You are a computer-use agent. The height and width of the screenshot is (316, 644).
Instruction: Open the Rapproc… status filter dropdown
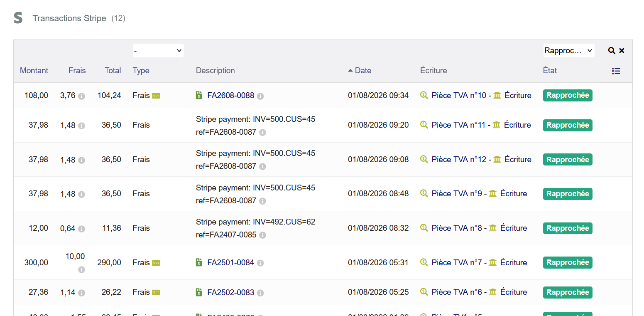[569, 51]
